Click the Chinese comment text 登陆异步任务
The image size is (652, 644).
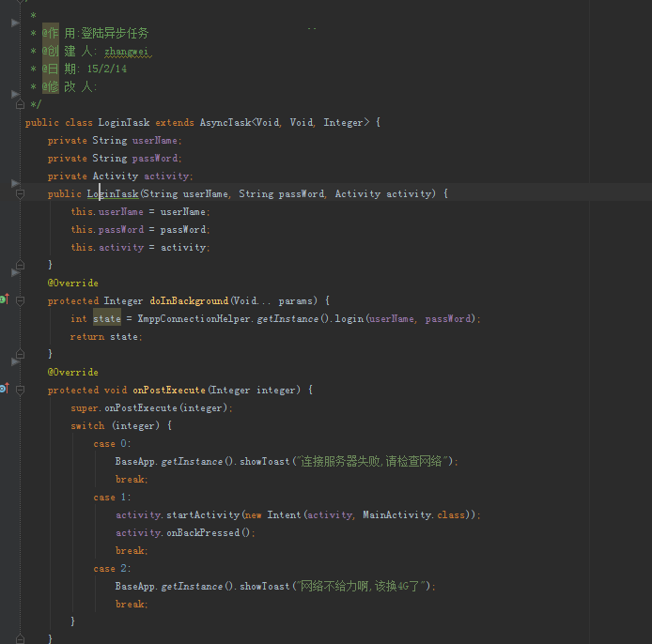tap(115, 33)
